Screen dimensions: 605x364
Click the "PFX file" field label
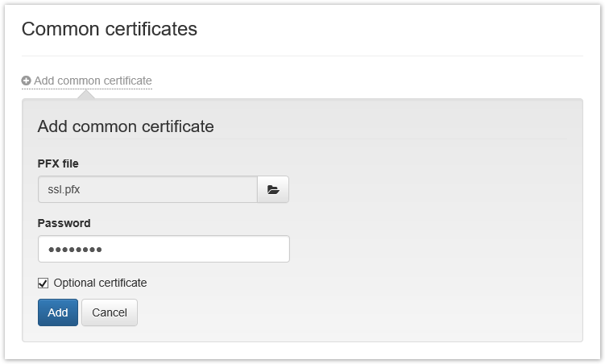(58, 163)
